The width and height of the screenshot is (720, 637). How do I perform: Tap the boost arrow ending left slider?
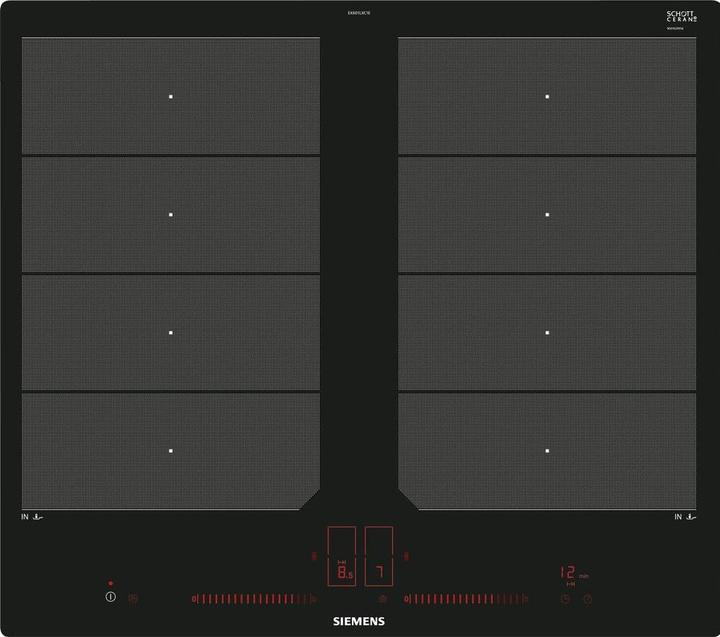tap(313, 599)
